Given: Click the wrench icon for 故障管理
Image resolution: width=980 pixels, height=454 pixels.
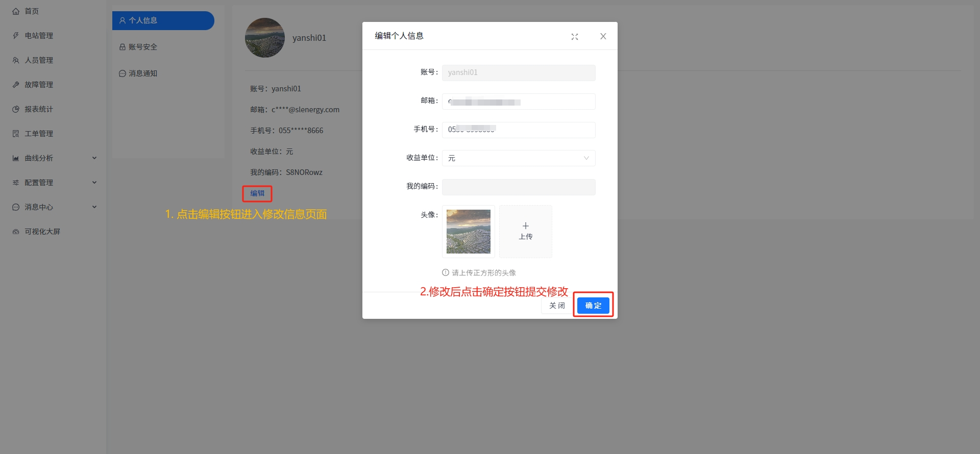Looking at the screenshot, I should [x=16, y=85].
